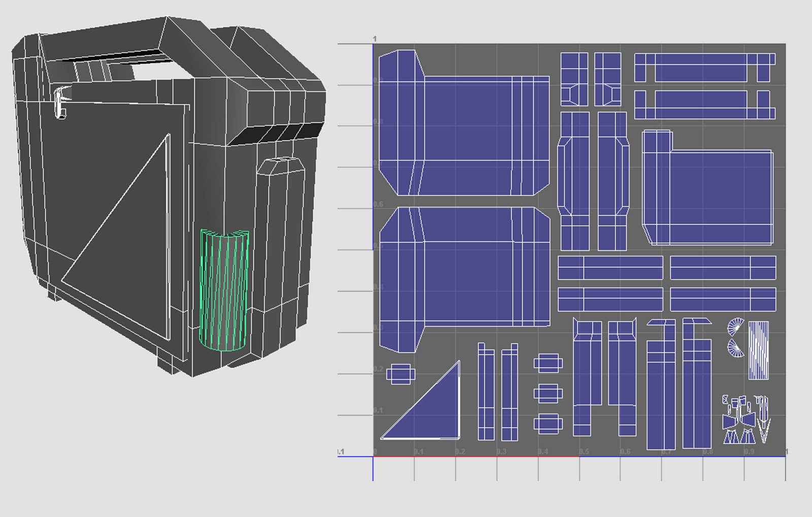Click the red segment of the bottom UV axis line

[x=477, y=457]
